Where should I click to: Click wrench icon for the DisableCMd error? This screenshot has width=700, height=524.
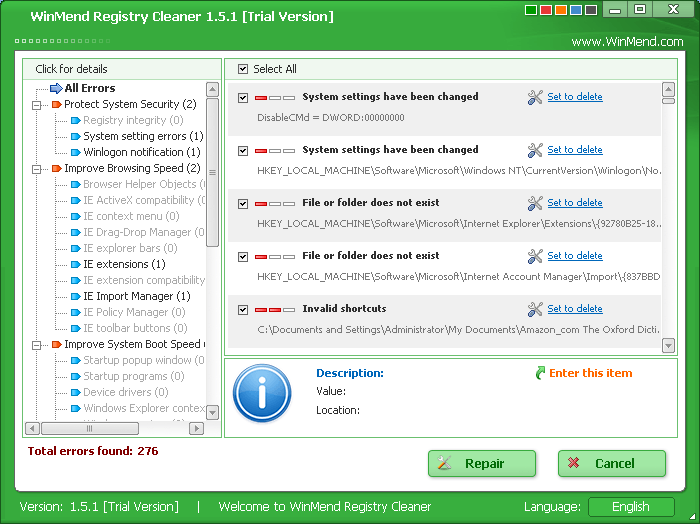pyautogui.click(x=535, y=97)
